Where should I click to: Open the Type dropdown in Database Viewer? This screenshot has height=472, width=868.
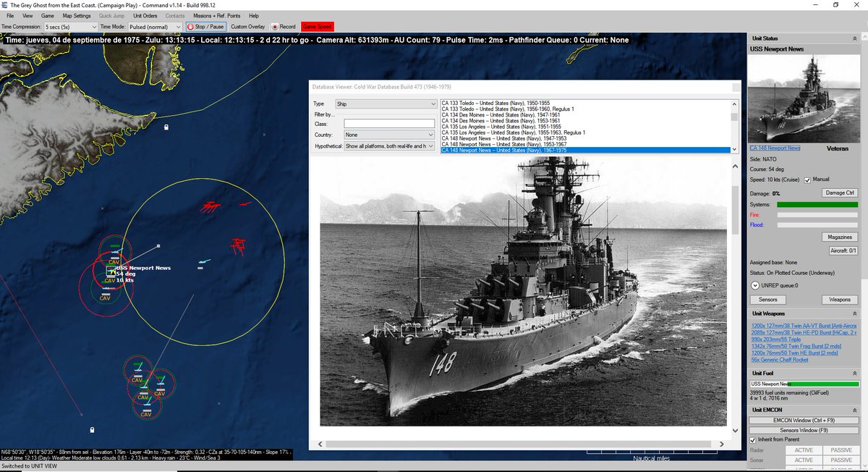click(386, 104)
